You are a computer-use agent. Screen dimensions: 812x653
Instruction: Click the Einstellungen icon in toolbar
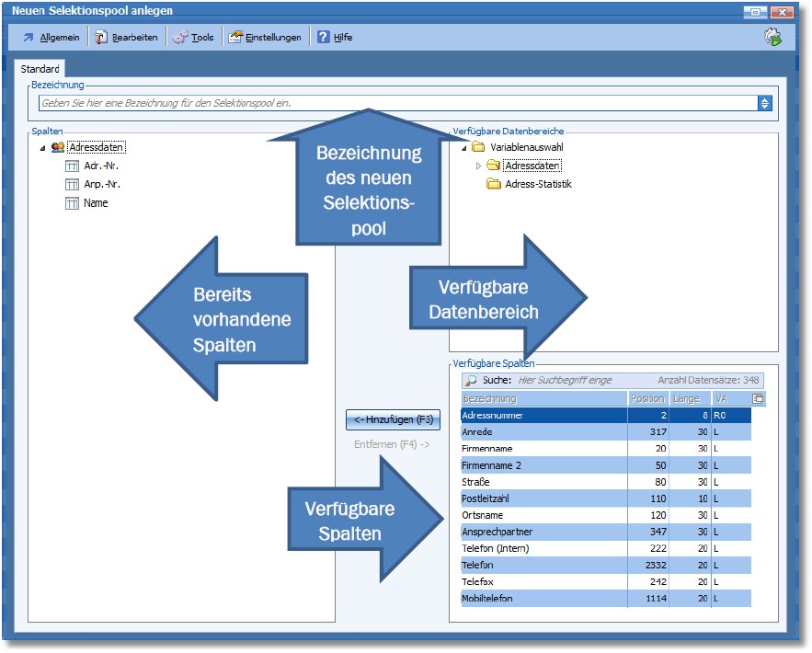[235, 38]
